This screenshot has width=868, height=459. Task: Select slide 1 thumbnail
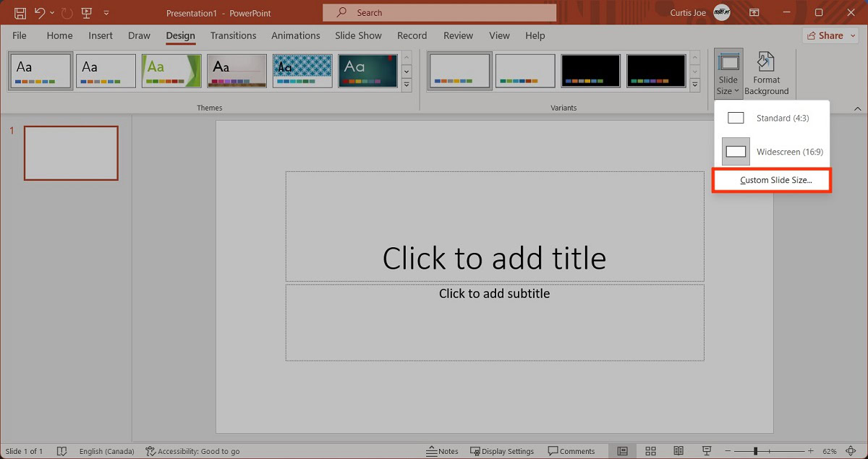coord(71,153)
